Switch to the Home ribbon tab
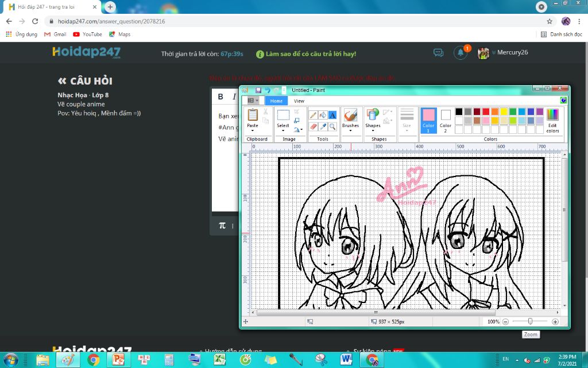 (276, 101)
